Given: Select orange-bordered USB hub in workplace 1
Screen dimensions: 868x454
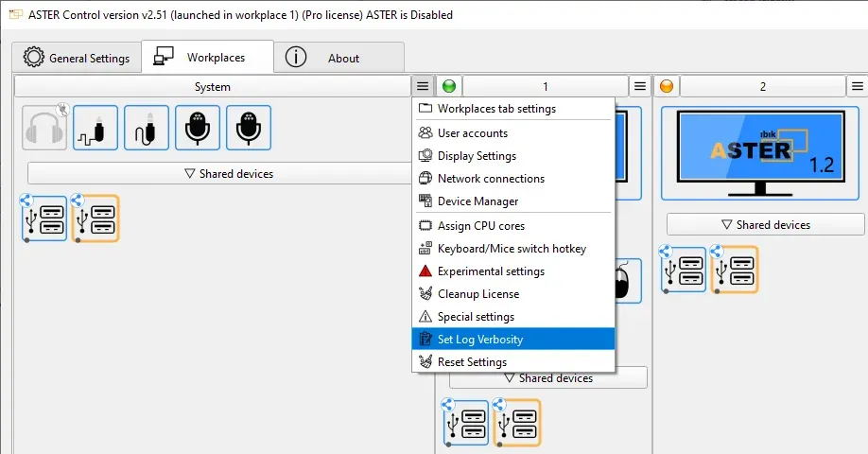Looking at the screenshot, I should click(x=517, y=422).
